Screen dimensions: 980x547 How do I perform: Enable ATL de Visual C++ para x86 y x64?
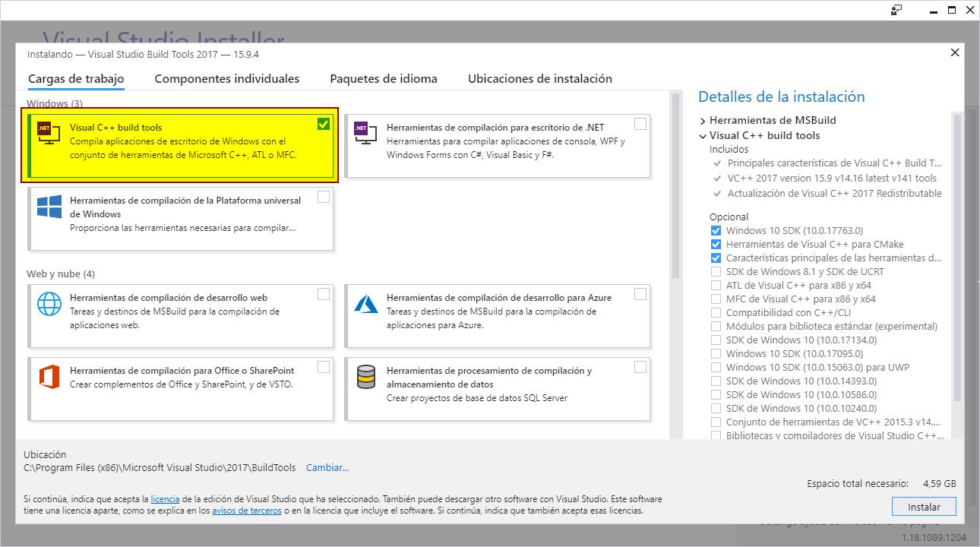pos(716,285)
